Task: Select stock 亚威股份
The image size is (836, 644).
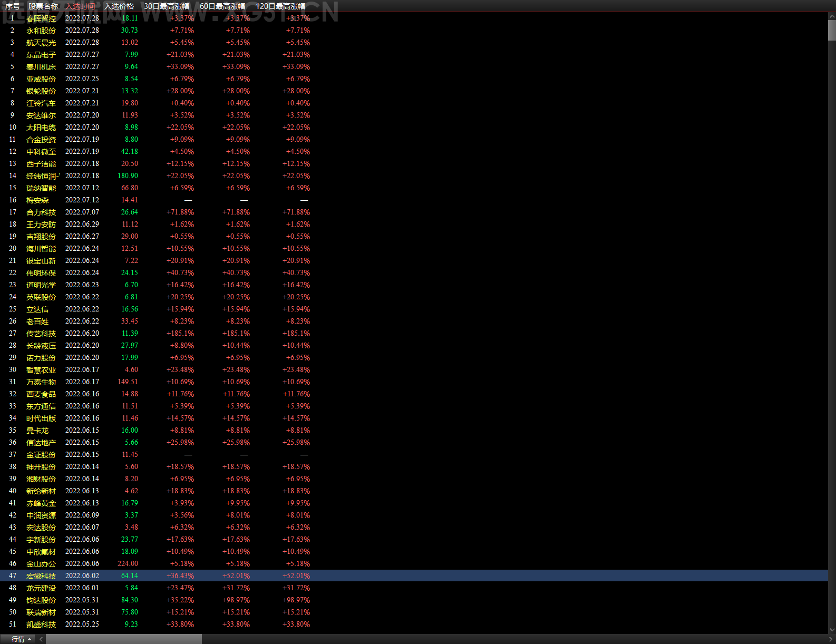Action: click(41, 79)
